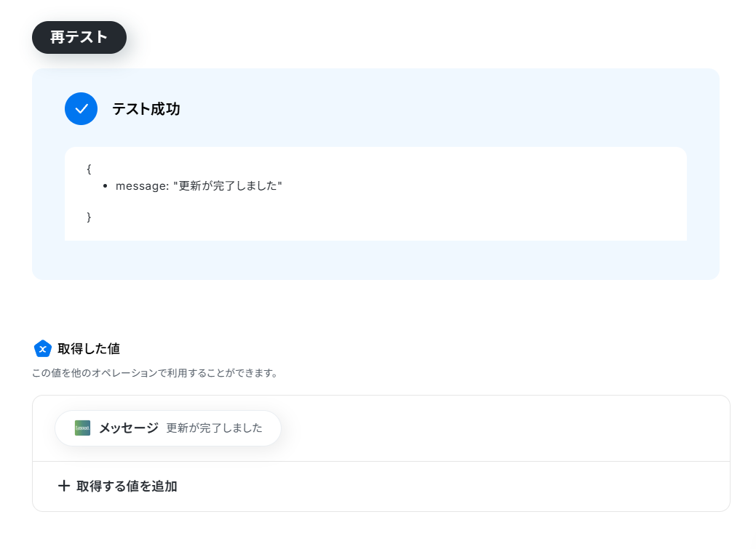Click the メッセージ label inside the chip

pos(128,428)
